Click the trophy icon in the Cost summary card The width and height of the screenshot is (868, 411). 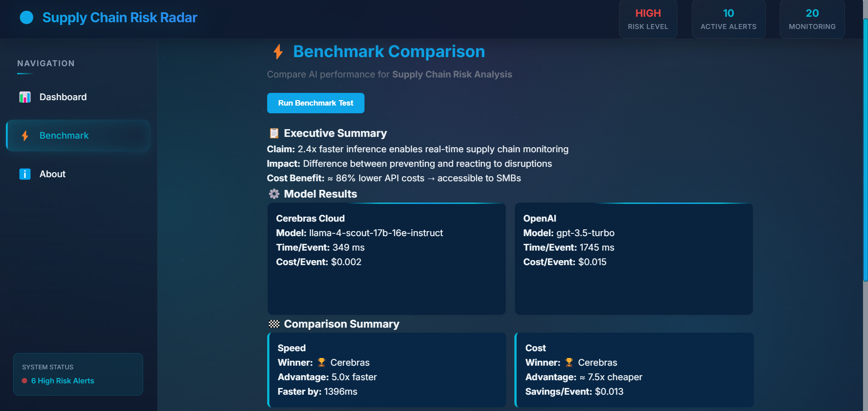[x=569, y=363]
